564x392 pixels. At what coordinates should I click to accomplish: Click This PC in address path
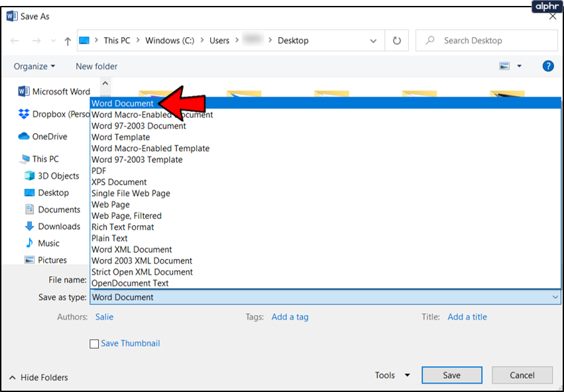pyautogui.click(x=117, y=40)
